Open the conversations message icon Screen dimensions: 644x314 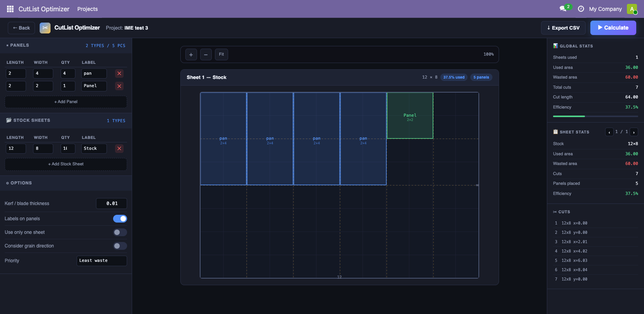(563, 9)
